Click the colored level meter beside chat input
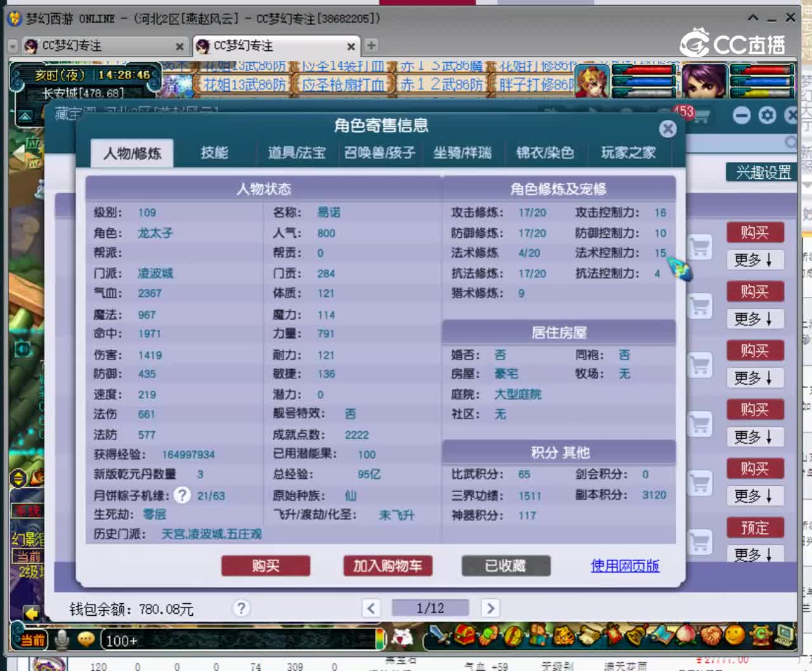 pyautogui.click(x=380, y=639)
